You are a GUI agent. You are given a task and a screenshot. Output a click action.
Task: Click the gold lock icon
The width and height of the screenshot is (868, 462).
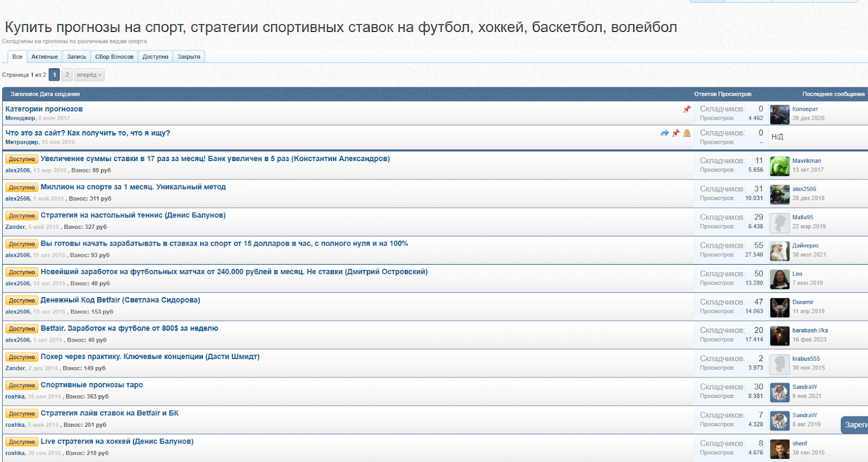click(x=687, y=133)
